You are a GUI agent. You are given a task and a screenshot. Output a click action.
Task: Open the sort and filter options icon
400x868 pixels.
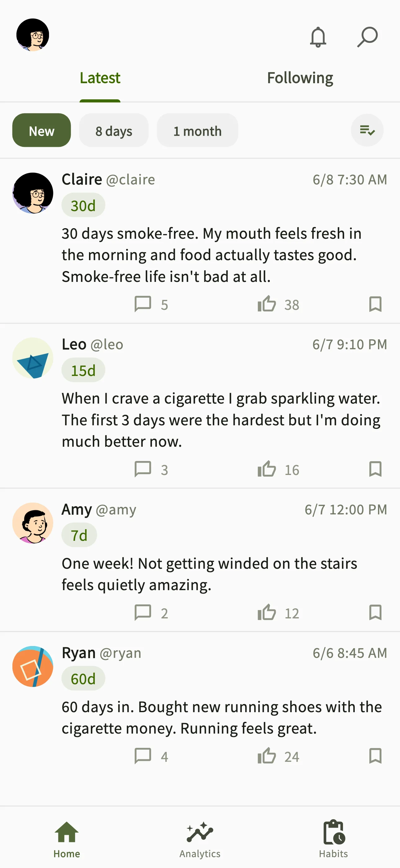coord(367,130)
